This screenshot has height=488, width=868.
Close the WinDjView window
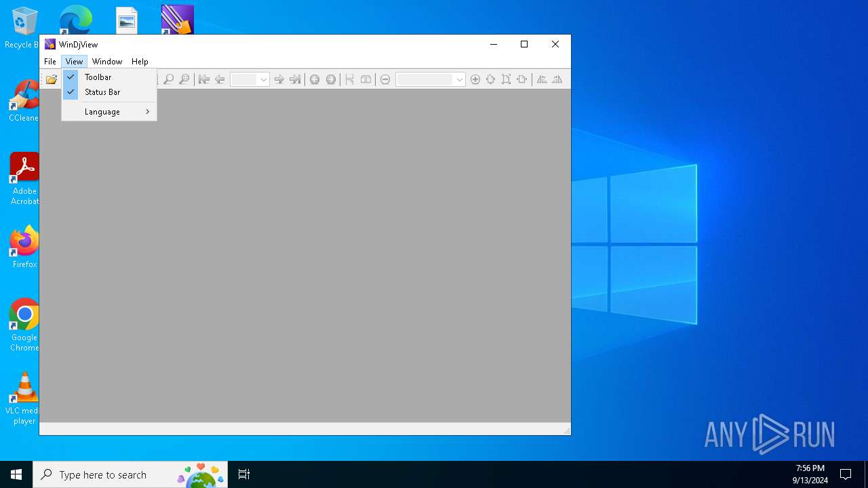[x=555, y=44]
